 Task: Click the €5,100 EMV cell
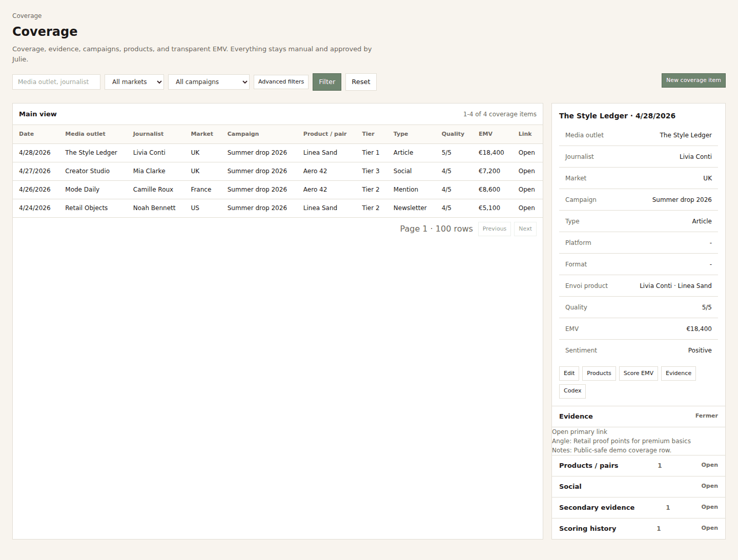coord(489,208)
